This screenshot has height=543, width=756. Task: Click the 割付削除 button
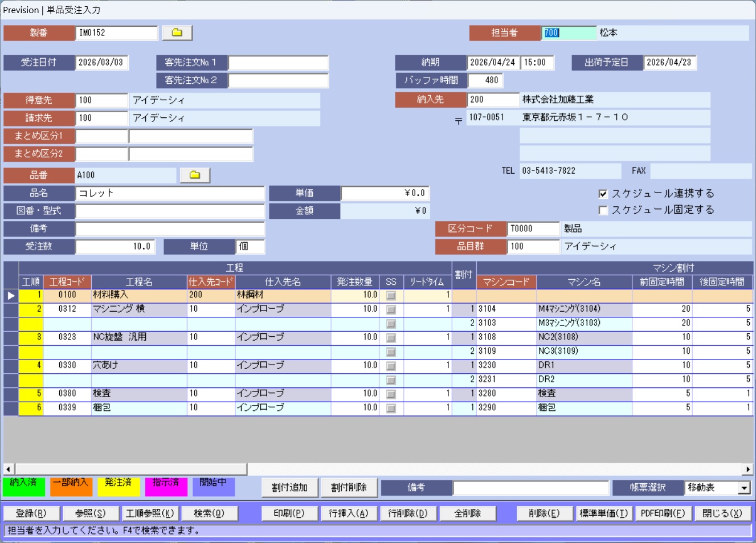tap(349, 488)
